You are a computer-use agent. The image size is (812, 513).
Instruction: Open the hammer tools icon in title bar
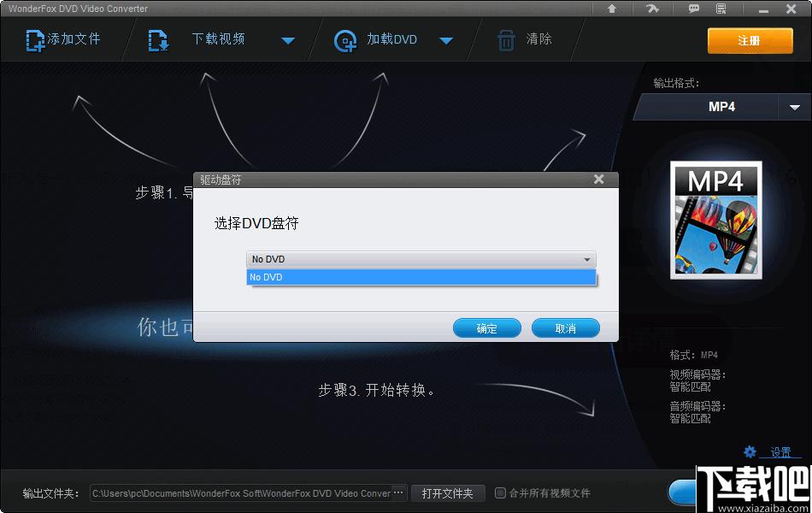(652, 9)
